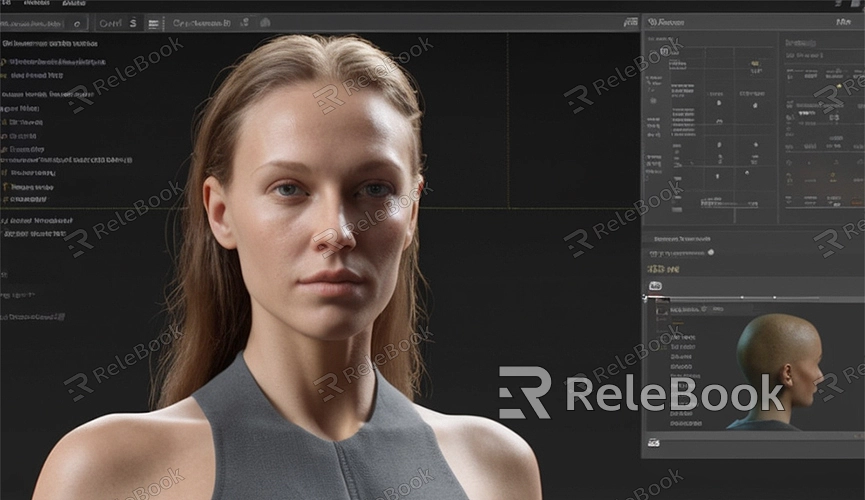
Task: Click the white rounded badge above the slider
Action: coord(655,286)
